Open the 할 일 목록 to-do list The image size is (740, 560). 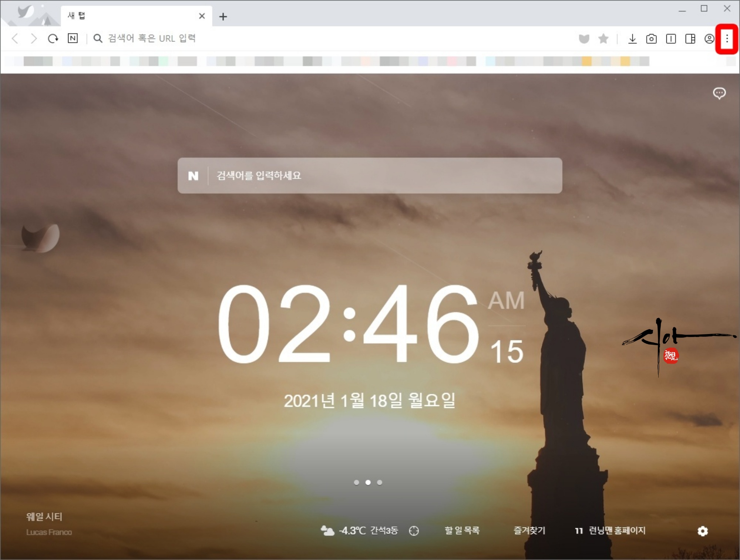pos(462,530)
